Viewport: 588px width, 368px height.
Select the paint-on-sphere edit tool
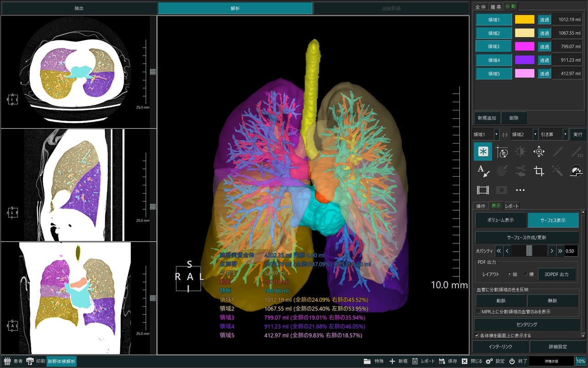pos(502,171)
